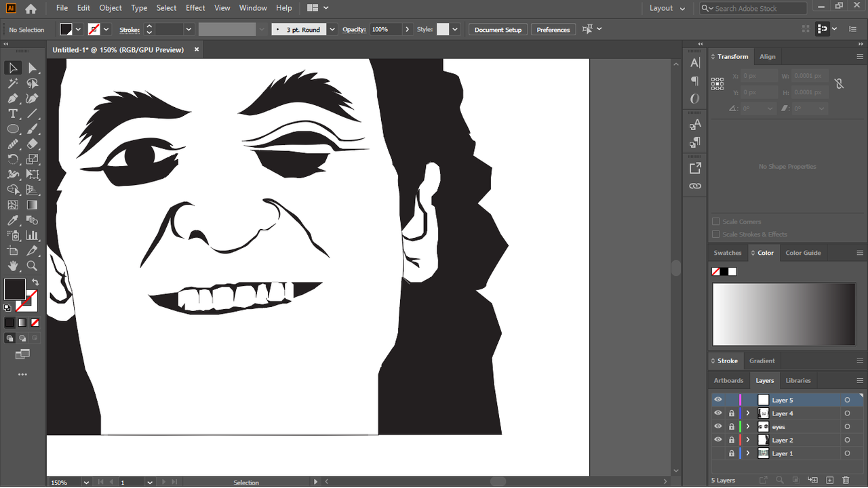The width and height of the screenshot is (868, 488).
Task: Open the brush definition 3 pt. Round dropdown
Action: (332, 30)
